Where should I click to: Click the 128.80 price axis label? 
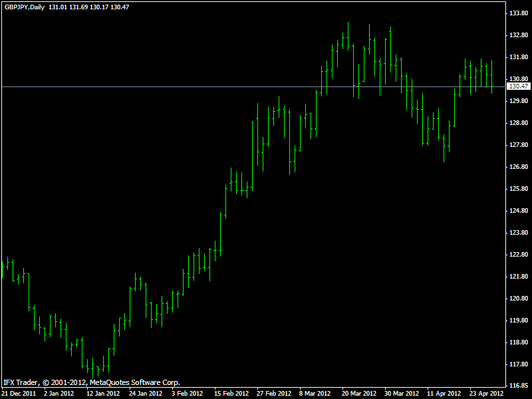point(519,123)
